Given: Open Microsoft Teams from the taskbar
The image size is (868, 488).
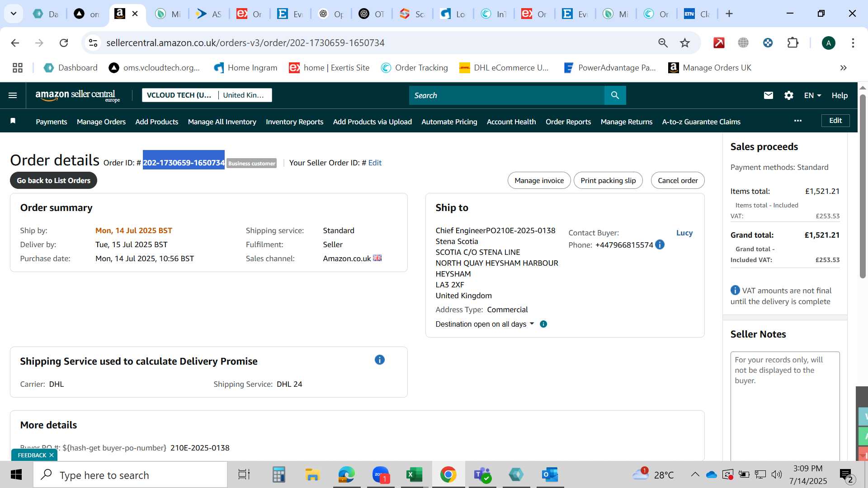Looking at the screenshot, I should (x=482, y=475).
